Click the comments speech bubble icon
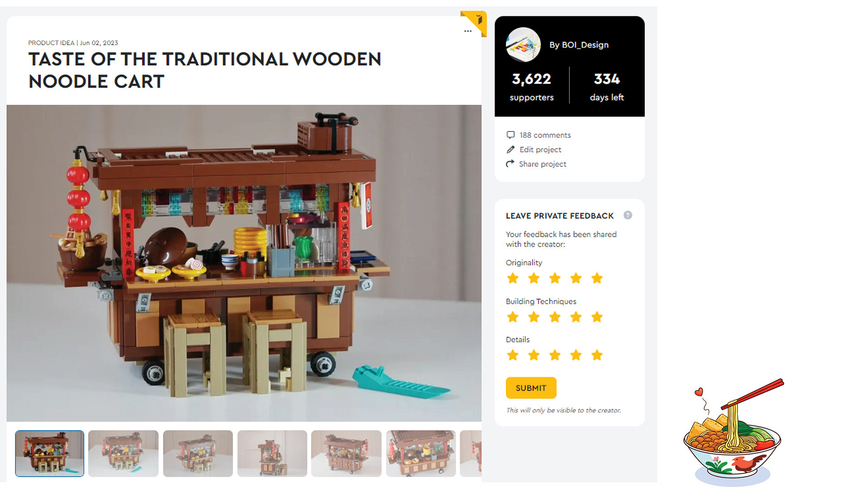This screenshot has width=868, height=488. click(510, 135)
